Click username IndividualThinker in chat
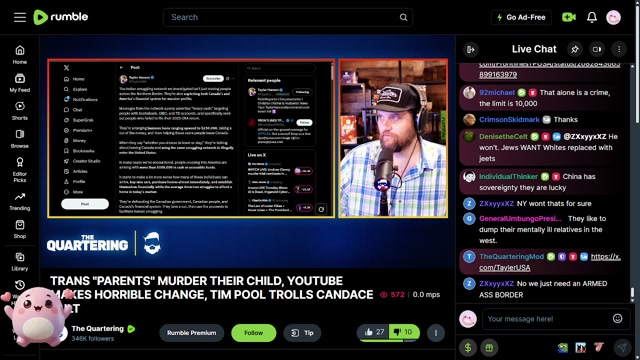The image size is (640, 360). pyautogui.click(x=508, y=176)
